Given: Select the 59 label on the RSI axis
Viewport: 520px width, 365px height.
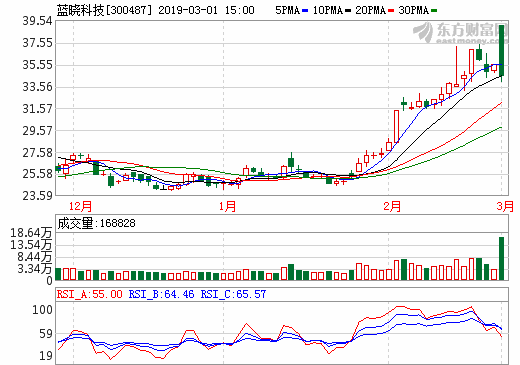Looking at the screenshot, I should 46,334.
